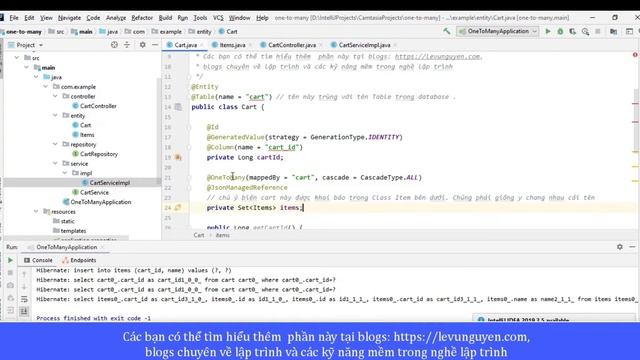Click the profiler run toolbar icon
This screenshot has width=640, height=360.
(x=585, y=31)
